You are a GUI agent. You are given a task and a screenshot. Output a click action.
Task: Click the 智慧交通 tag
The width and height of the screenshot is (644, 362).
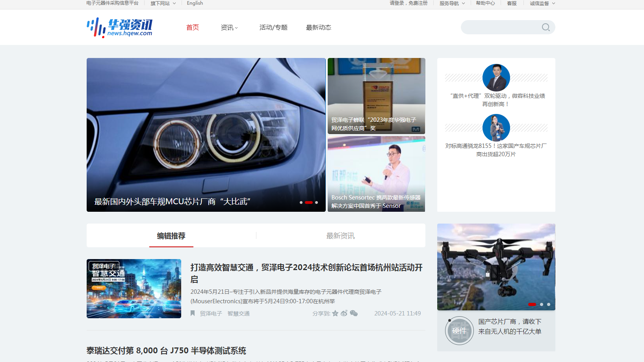pos(239,313)
